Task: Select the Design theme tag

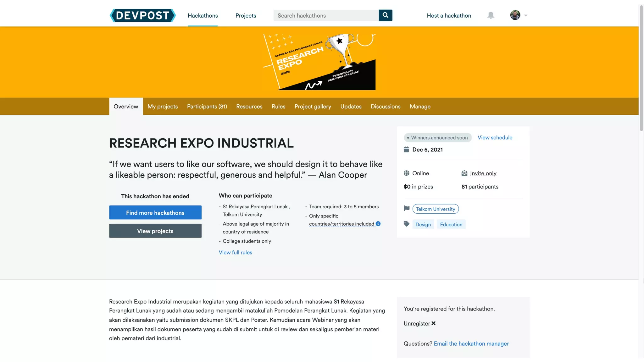Action: click(x=423, y=224)
